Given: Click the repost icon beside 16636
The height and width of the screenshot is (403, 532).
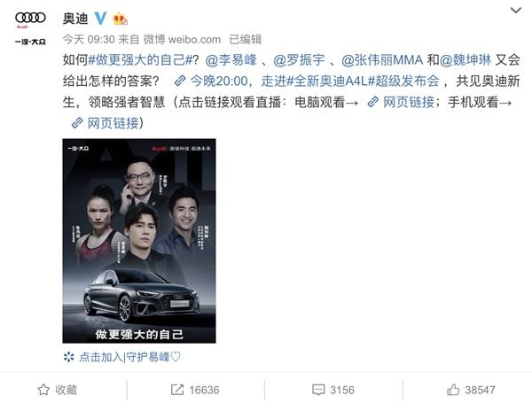Looking at the screenshot, I should point(177,390).
